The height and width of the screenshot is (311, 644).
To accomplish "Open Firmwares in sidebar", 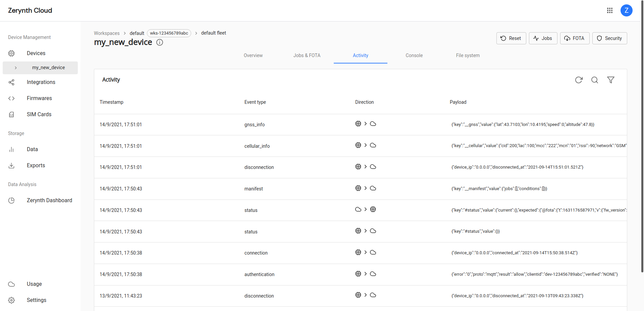I will (x=39, y=98).
